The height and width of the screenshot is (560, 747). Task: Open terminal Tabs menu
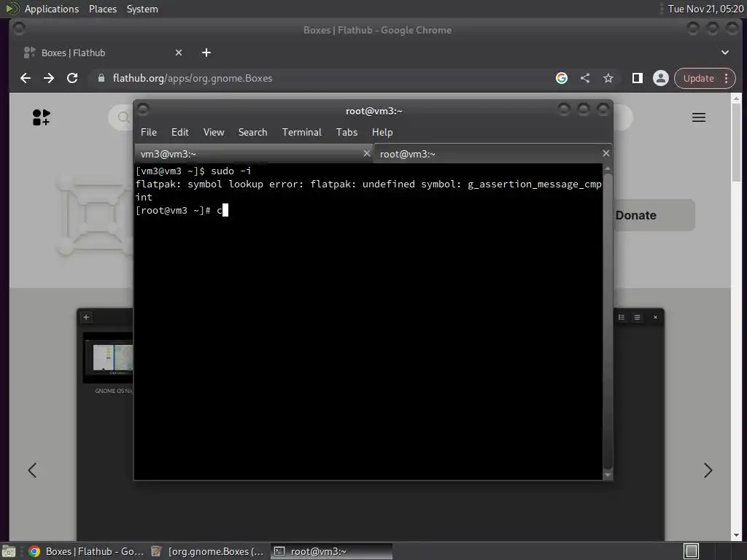point(347,133)
